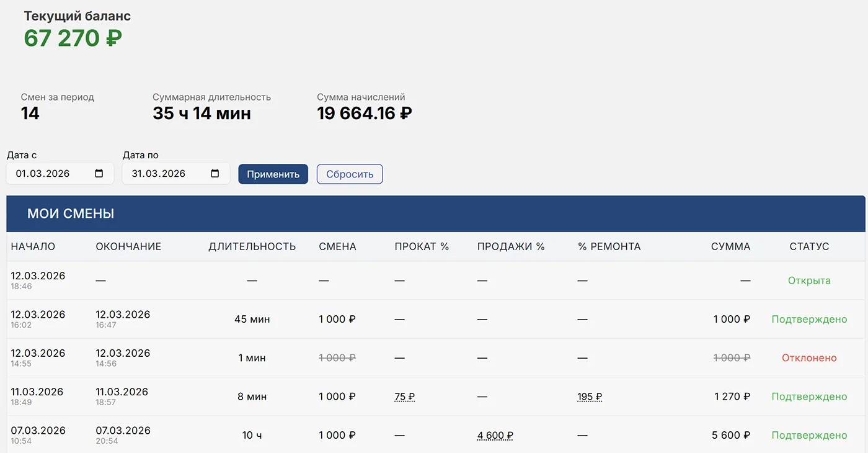Image resolution: width=868 pixels, height=453 pixels.
Task: Select the 'Открыта' status of open shift
Action: pyautogui.click(x=809, y=280)
